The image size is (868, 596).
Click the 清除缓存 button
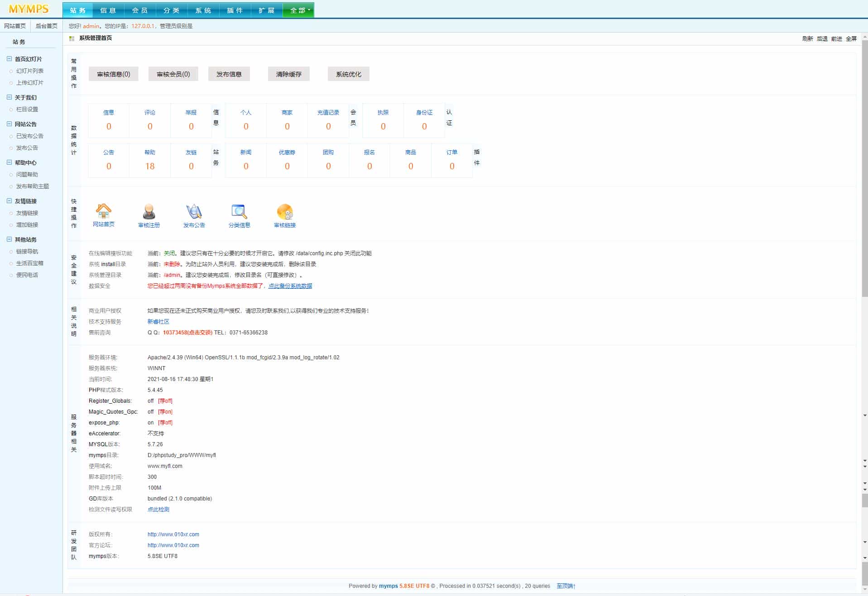[x=289, y=74]
